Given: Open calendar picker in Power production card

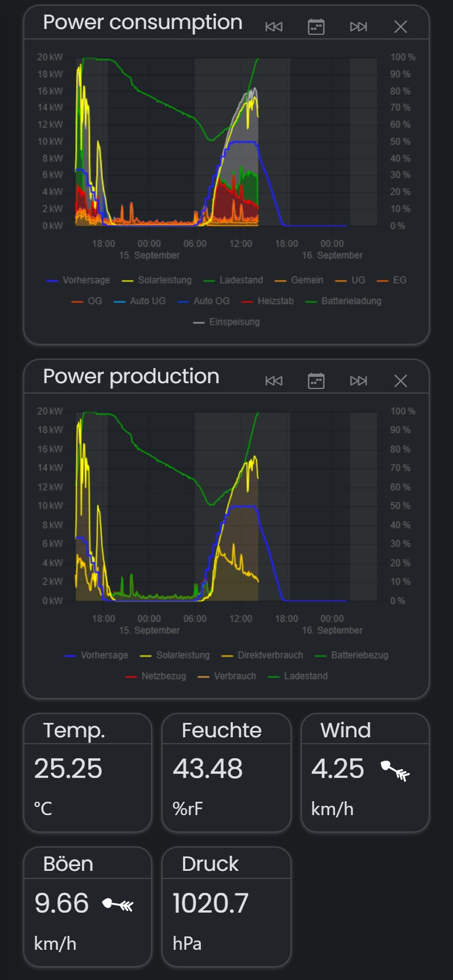Looking at the screenshot, I should [316, 381].
